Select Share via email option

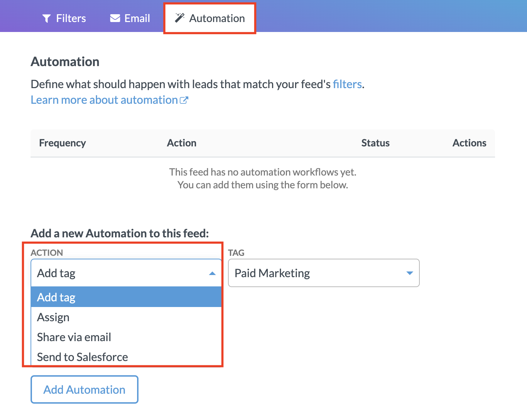[126, 337]
